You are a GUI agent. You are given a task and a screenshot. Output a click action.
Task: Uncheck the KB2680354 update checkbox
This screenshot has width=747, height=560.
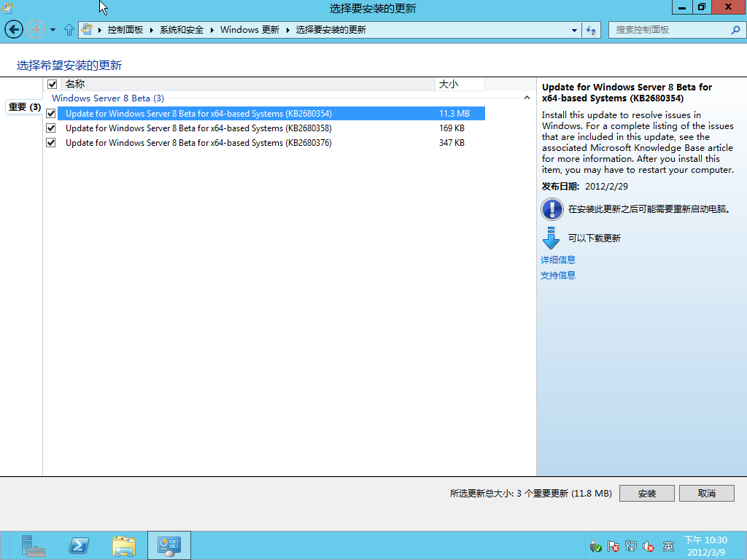point(51,113)
